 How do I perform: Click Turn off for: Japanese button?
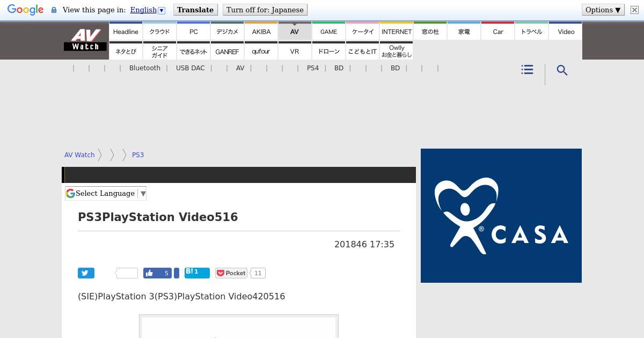265,10
